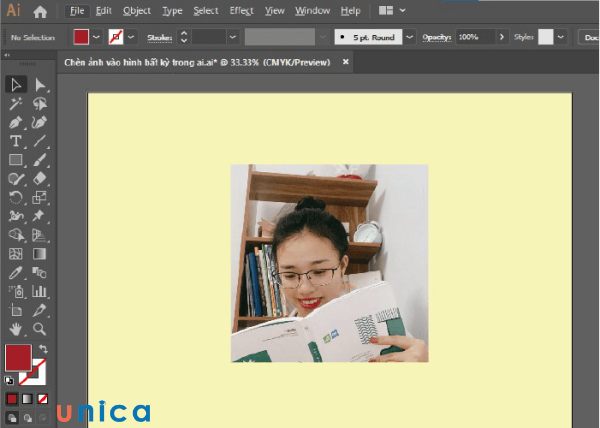The height and width of the screenshot is (428, 600).
Task: Switch to the Hand tool
Action: (x=16, y=328)
